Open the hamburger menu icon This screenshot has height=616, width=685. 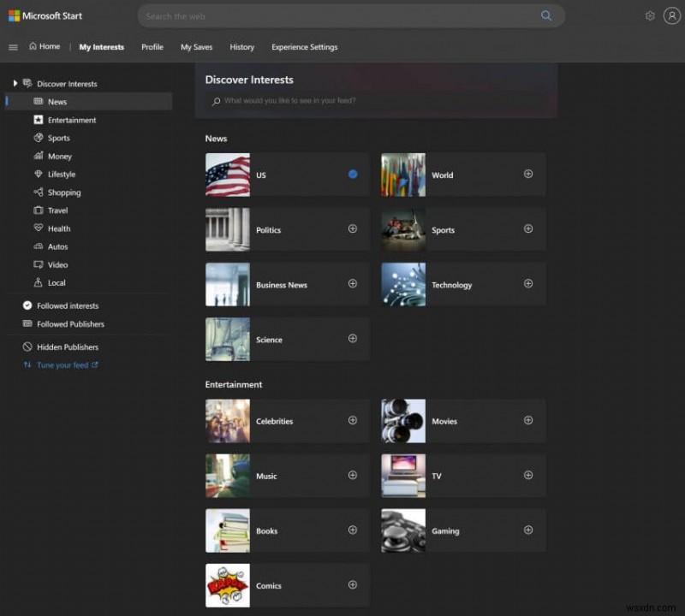pyautogui.click(x=13, y=47)
